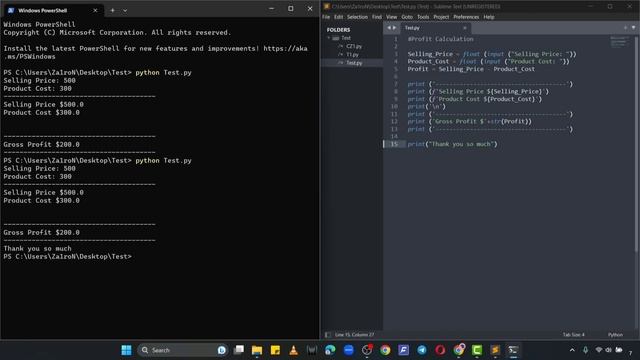Screen dimensions: 640x360
Task: Go to the next tab with the right arrow in Sublime
Action: coord(394,28)
